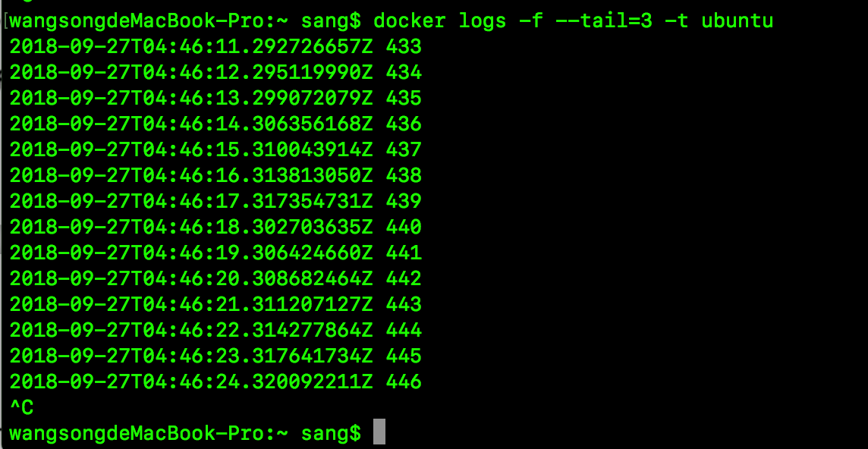The image size is (868, 449).
Task: Click the log line ending with 434
Action: pos(215,73)
